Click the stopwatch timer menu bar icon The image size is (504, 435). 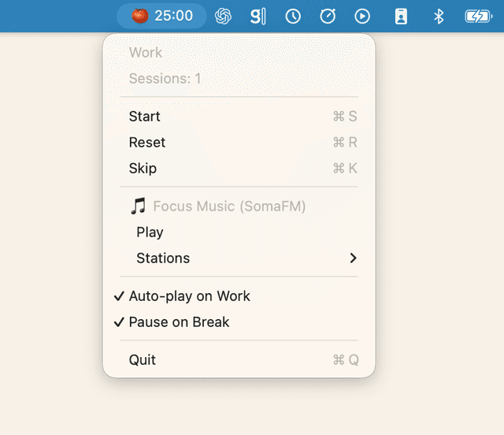click(x=328, y=16)
